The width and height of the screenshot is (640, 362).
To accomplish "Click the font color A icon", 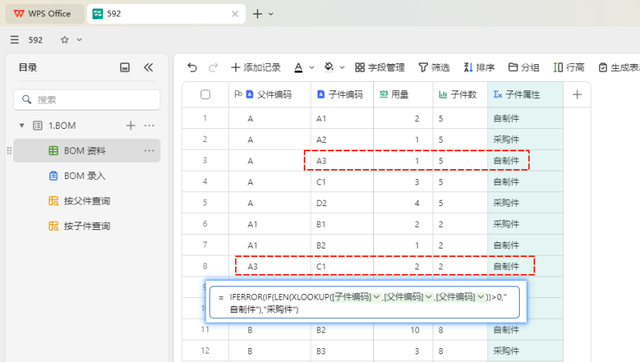I will coord(299,67).
